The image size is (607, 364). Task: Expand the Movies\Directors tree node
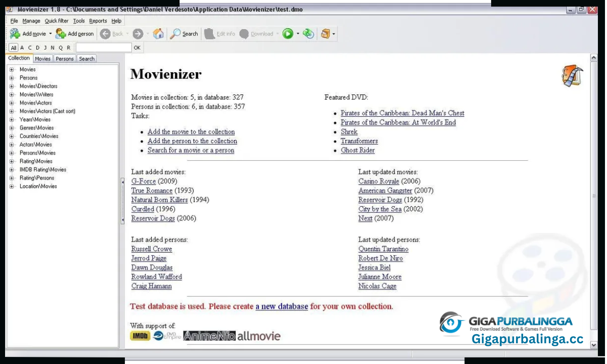(x=12, y=86)
